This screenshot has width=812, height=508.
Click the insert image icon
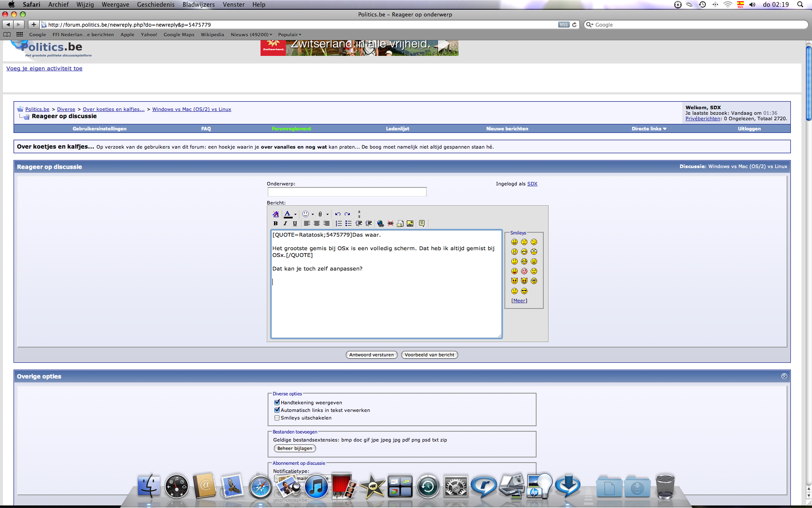(410, 224)
